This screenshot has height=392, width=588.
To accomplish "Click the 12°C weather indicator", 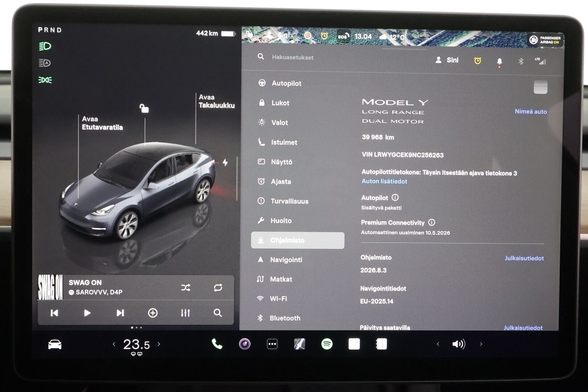I will (392, 37).
